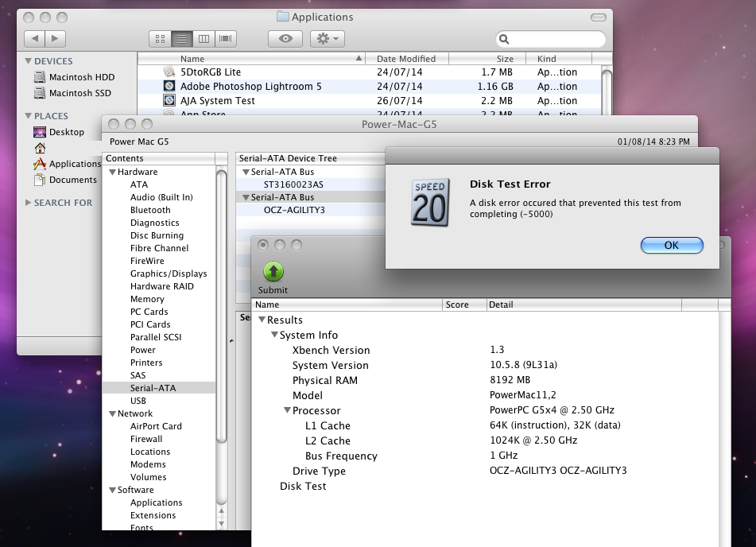Open Applications in Finder sidebar
Viewport: 756px width, 547px height.
pos(68,164)
